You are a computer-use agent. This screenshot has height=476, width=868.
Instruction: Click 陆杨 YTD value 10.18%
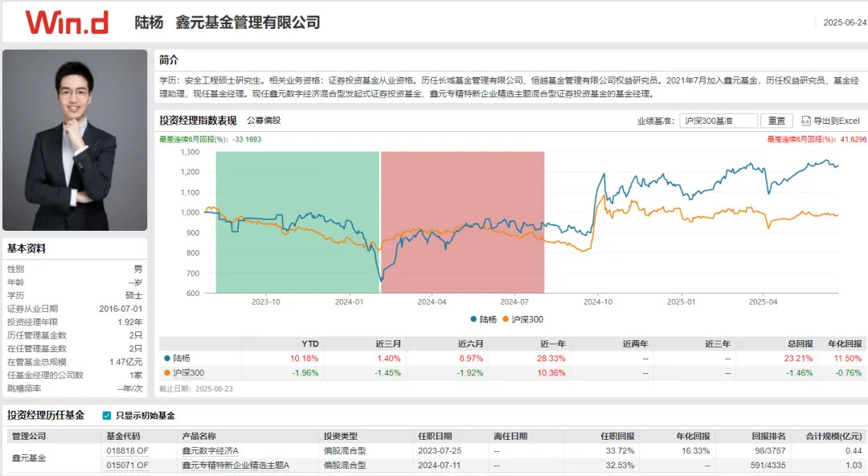click(x=305, y=359)
